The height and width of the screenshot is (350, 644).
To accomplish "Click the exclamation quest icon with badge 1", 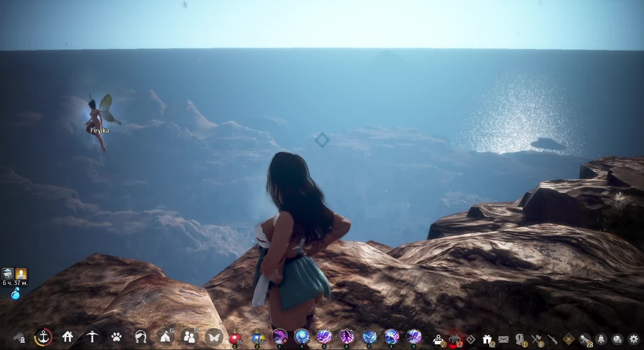I will pyautogui.click(x=520, y=339).
